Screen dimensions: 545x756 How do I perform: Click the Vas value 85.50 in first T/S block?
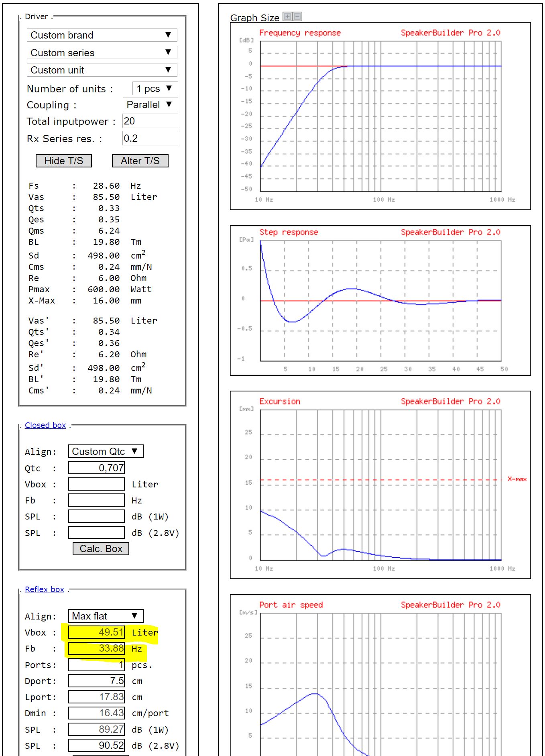(106, 197)
